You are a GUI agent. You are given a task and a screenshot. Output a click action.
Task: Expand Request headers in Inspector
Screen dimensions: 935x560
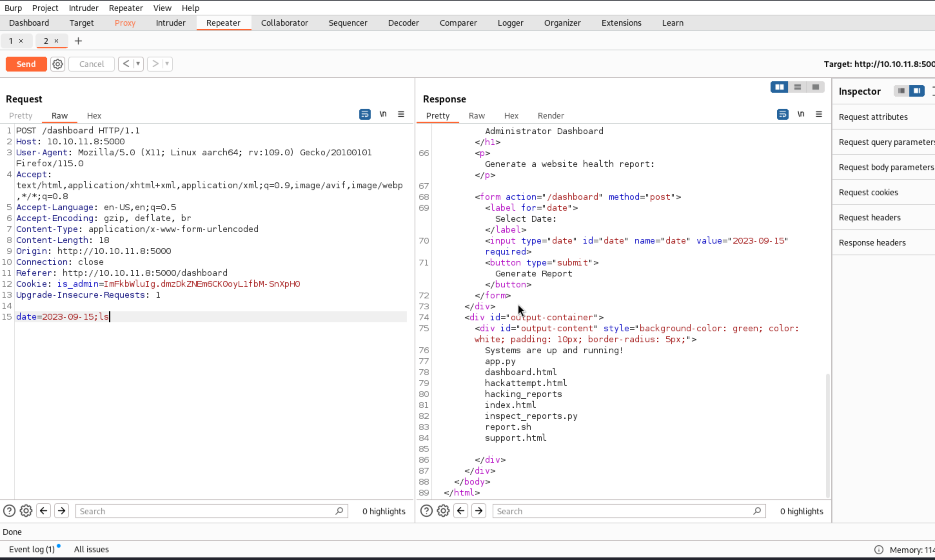[x=884, y=217]
